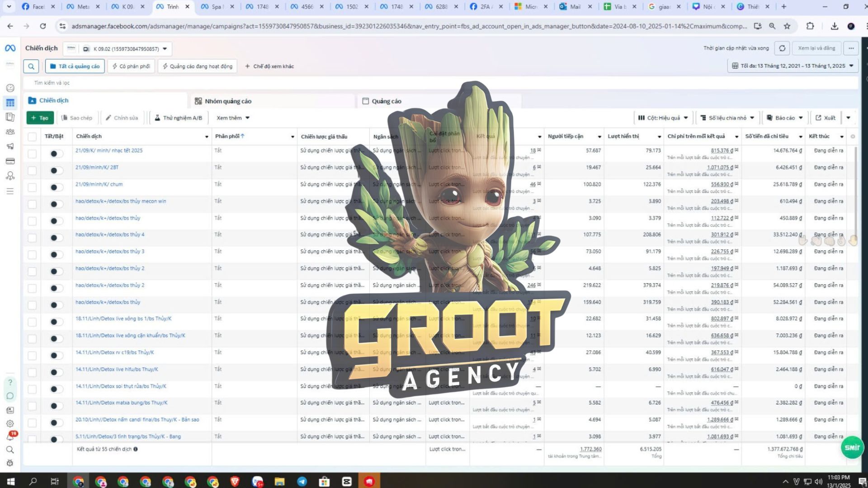
Task: Open Account overview gauge icon in sidebar
Action: (x=10, y=88)
